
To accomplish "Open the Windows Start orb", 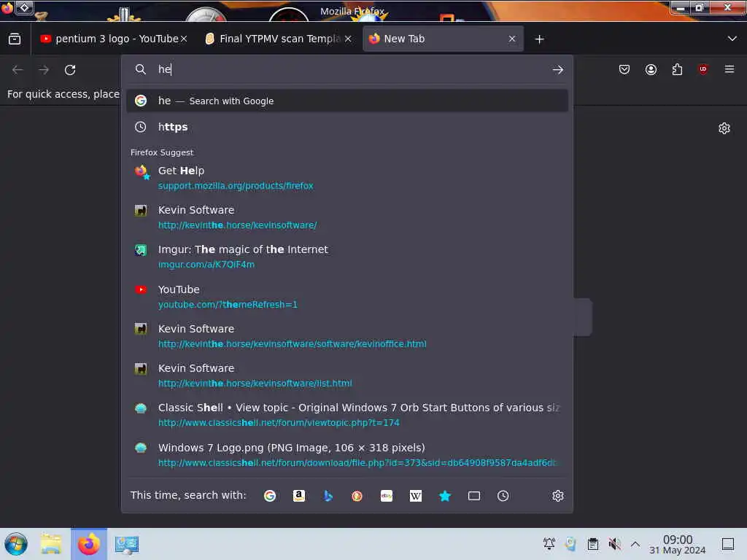I will coord(16,544).
